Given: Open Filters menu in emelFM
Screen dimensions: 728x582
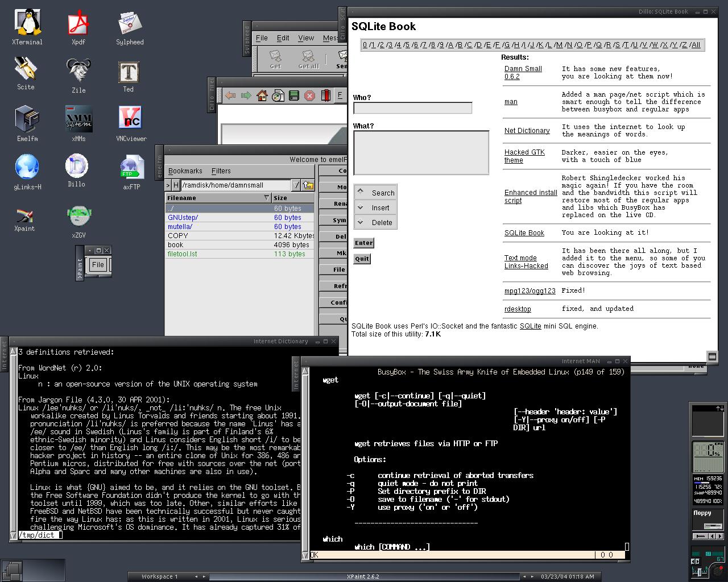Looking at the screenshot, I should pos(221,171).
